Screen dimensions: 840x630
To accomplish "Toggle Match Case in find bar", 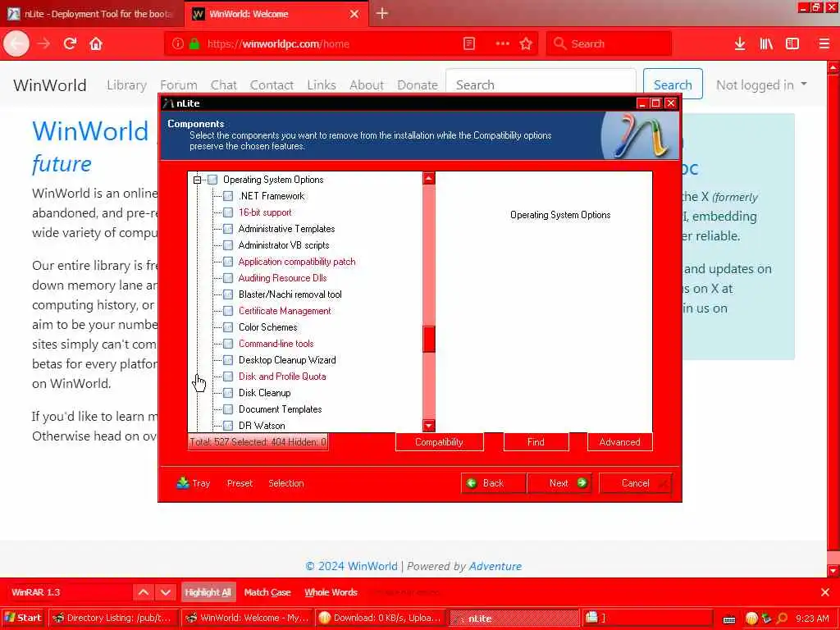I will point(267,592).
